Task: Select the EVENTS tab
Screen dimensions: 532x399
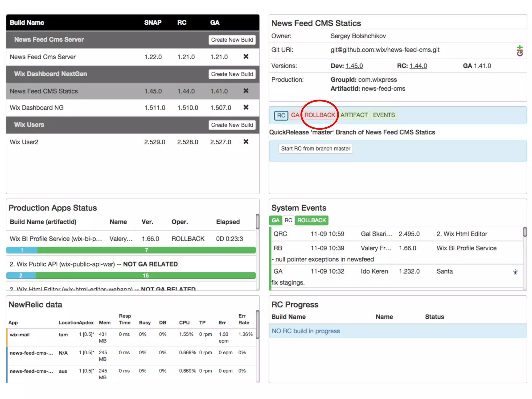Action: tap(384, 115)
